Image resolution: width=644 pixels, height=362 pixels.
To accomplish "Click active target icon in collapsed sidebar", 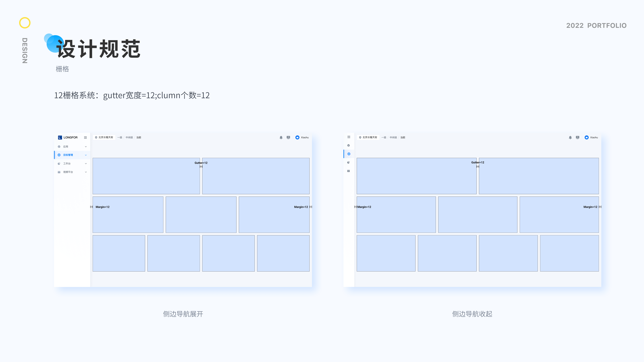I will (349, 154).
